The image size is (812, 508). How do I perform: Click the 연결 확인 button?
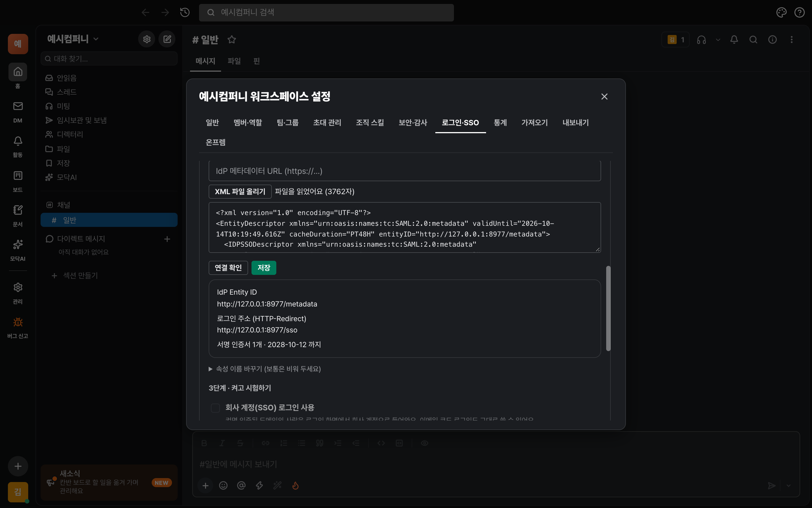coord(228,268)
